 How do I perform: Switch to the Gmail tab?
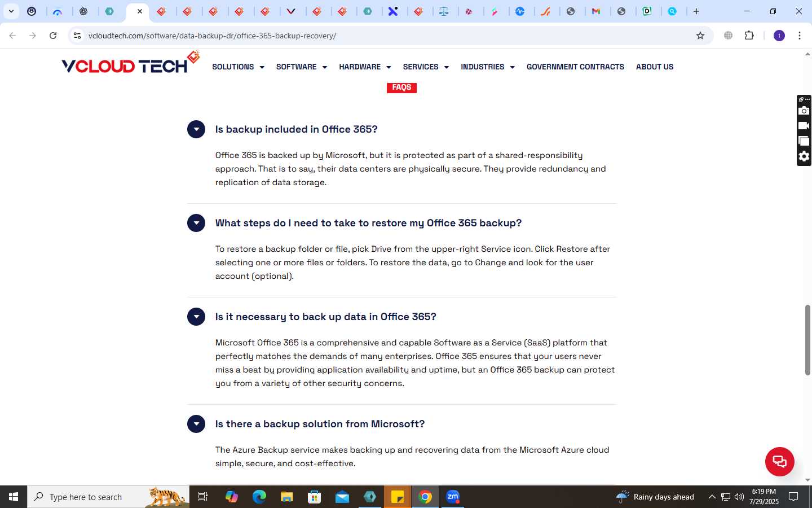point(596,11)
